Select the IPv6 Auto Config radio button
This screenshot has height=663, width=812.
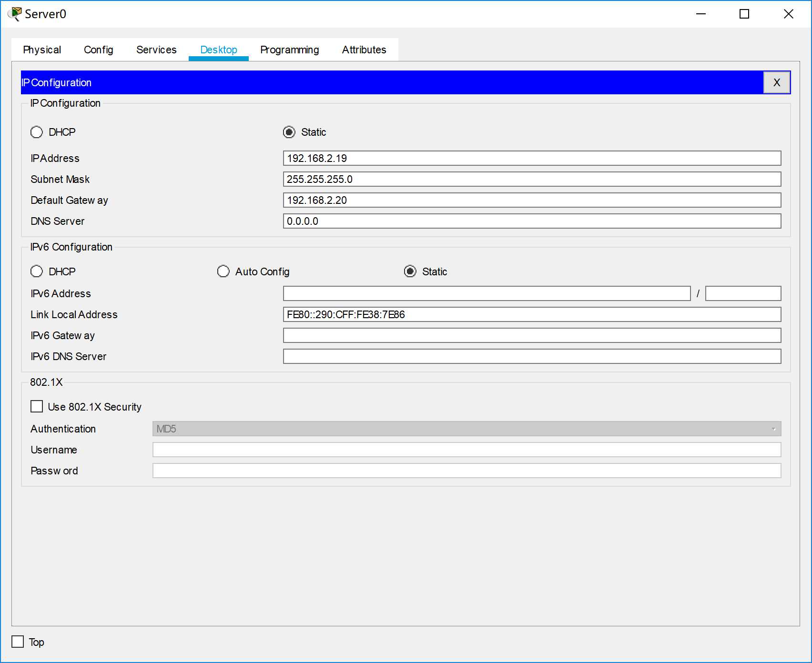click(223, 271)
